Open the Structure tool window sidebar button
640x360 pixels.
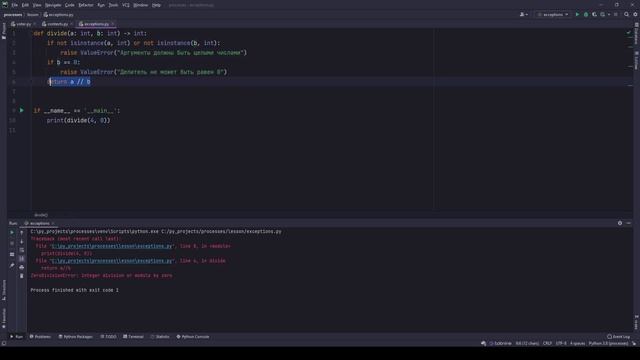(x=4, y=290)
